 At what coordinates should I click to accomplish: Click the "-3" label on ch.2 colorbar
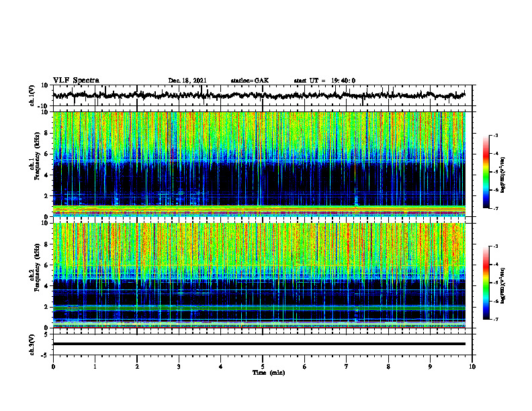point(496,246)
